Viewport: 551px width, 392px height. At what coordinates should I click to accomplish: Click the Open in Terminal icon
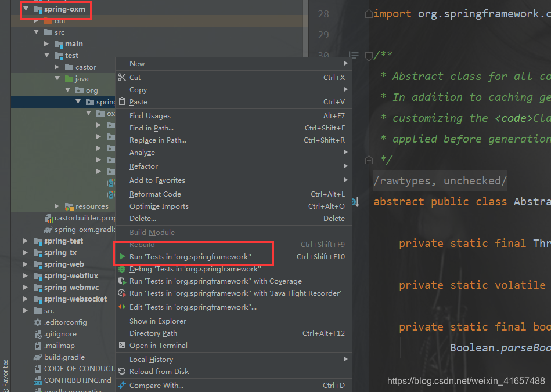[x=122, y=346]
